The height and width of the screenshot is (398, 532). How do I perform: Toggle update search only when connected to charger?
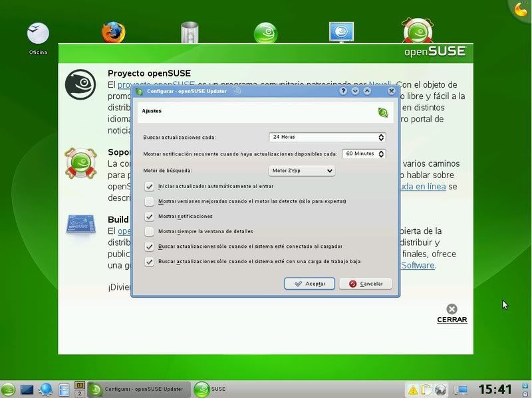point(149,247)
